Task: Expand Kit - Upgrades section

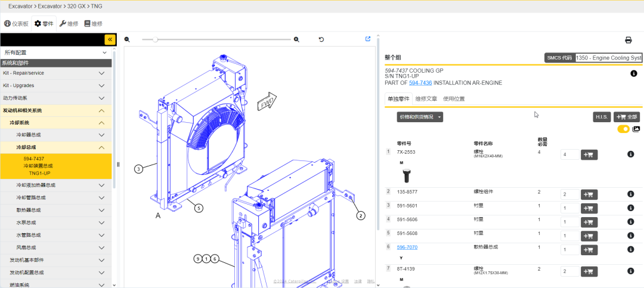Action: 56,86
